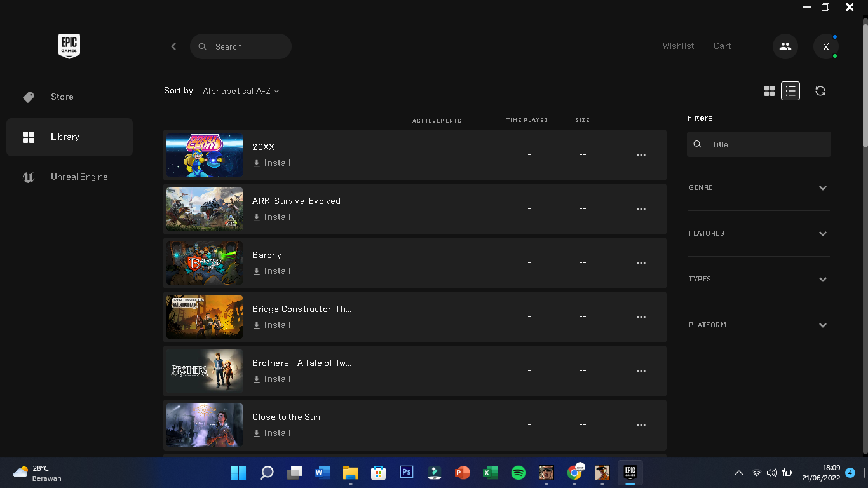Refresh the library with the reload icon
Screen dimensions: 868x488
(820, 91)
